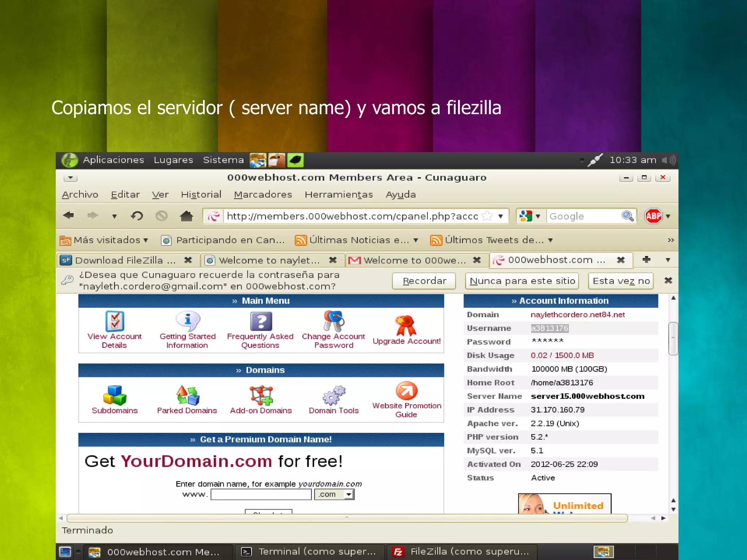747x560 pixels.
Task: Launch the browser from top panel launcher
Action: pyautogui.click(x=258, y=160)
